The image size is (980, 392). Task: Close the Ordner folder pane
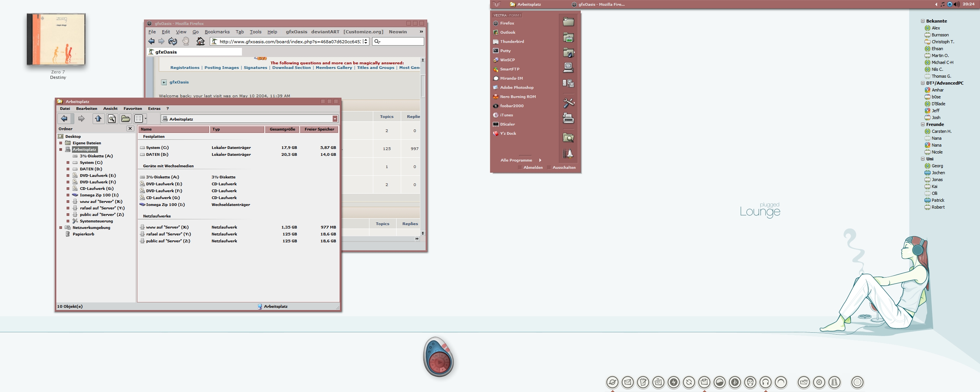pyautogui.click(x=130, y=129)
